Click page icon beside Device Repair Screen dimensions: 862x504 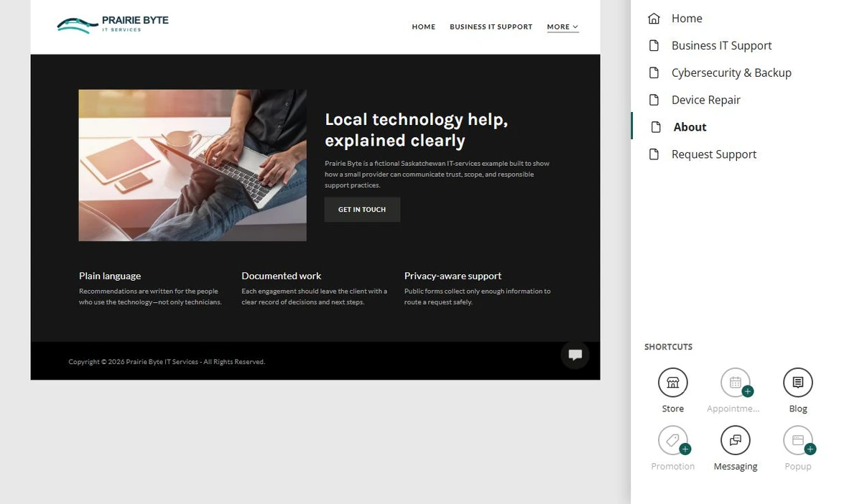[654, 101]
